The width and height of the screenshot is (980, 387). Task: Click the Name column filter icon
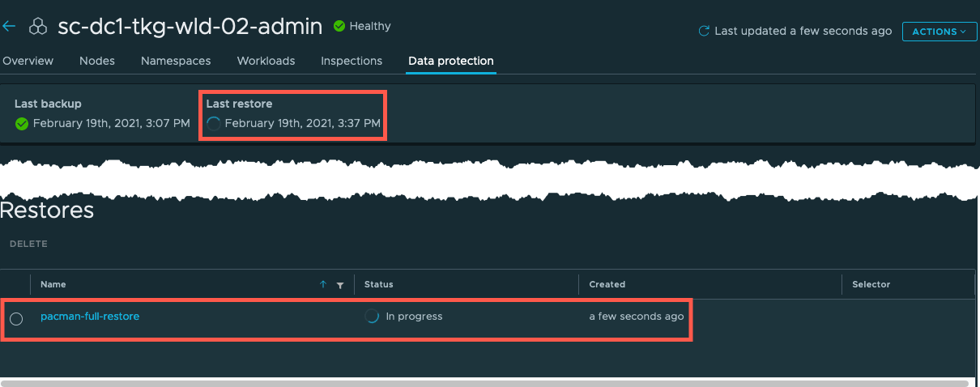(x=340, y=285)
